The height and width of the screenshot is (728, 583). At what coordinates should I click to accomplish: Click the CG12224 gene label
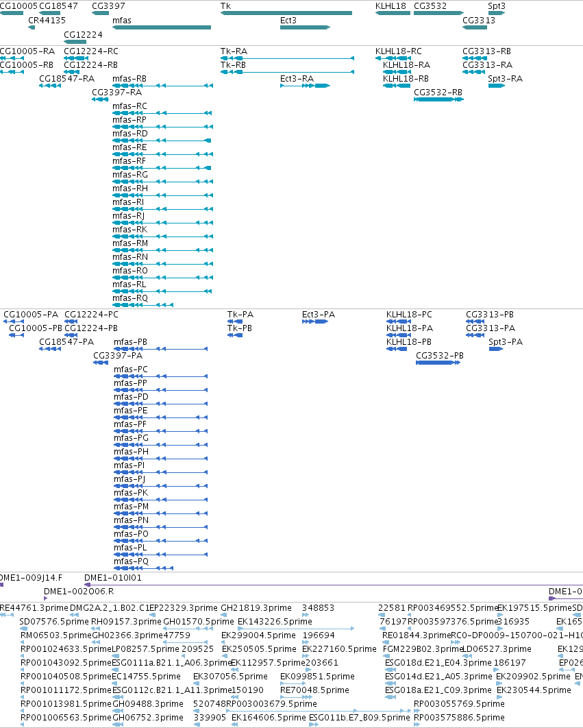point(83,35)
